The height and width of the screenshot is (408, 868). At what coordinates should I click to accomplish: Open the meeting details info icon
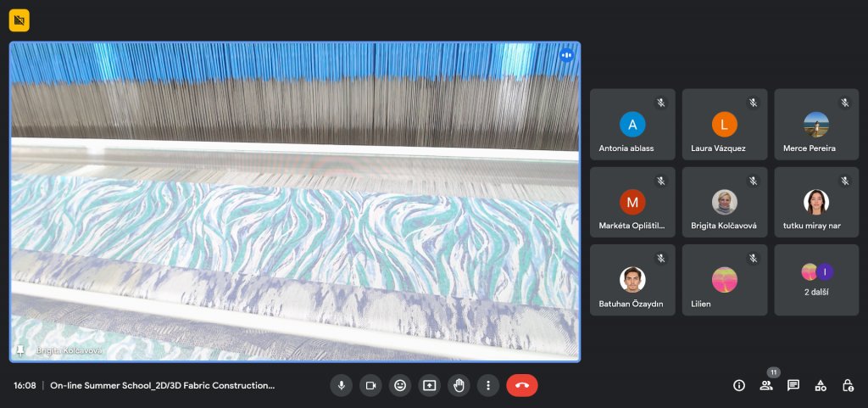pos(739,385)
